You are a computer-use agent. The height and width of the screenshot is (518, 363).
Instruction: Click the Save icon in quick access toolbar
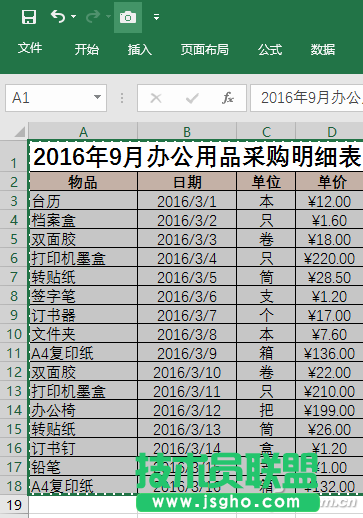[x=29, y=17]
